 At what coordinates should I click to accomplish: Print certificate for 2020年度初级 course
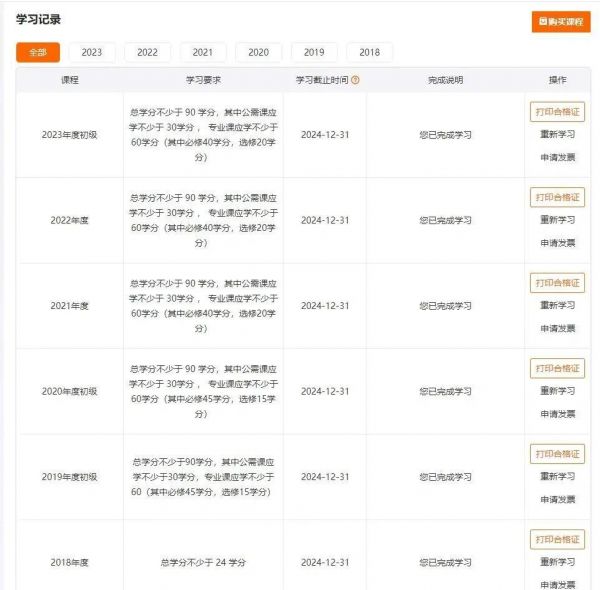pyautogui.click(x=558, y=368)
